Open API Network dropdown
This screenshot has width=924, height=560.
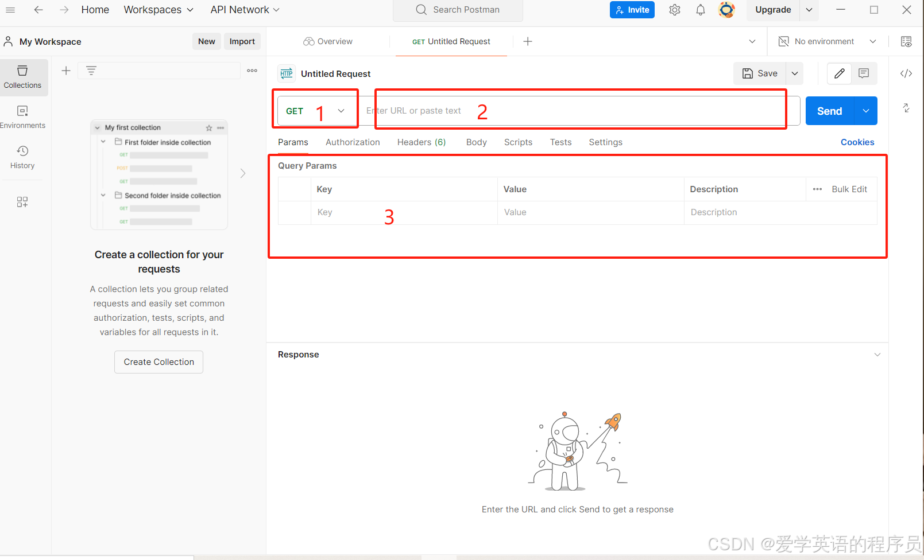pyautogui.click(x=245, y=10)
